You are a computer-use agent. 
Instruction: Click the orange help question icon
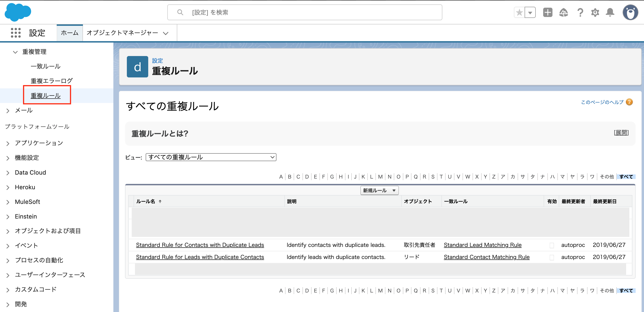point(629,102)
